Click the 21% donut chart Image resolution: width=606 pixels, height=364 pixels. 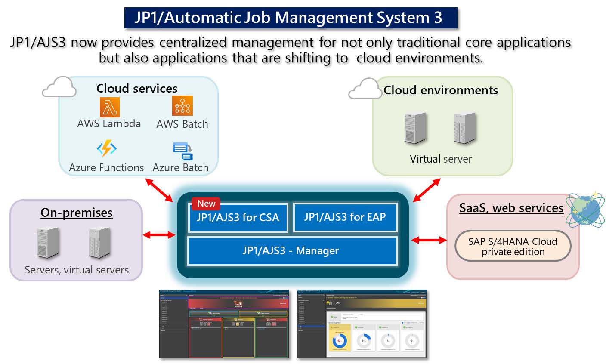point(364,341)
